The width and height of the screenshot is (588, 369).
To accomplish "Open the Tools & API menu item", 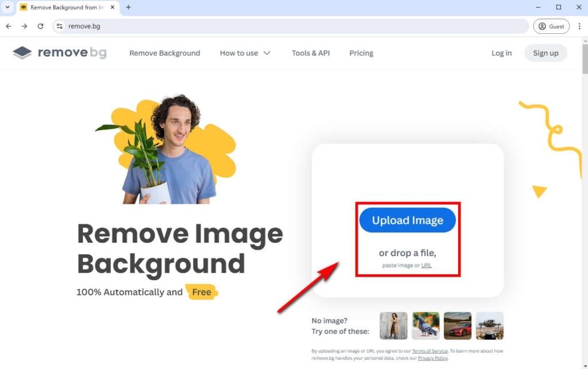I will click(311, 53).
